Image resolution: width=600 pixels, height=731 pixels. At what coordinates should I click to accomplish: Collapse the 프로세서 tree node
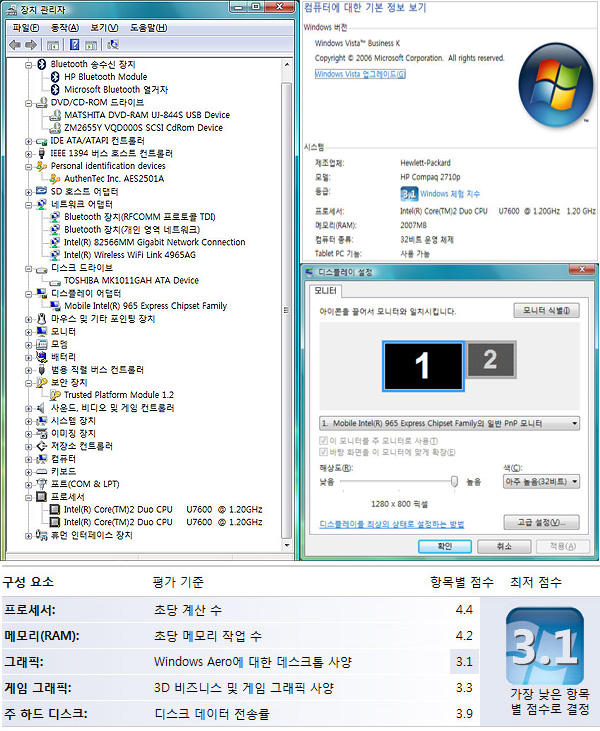point(28,498)
